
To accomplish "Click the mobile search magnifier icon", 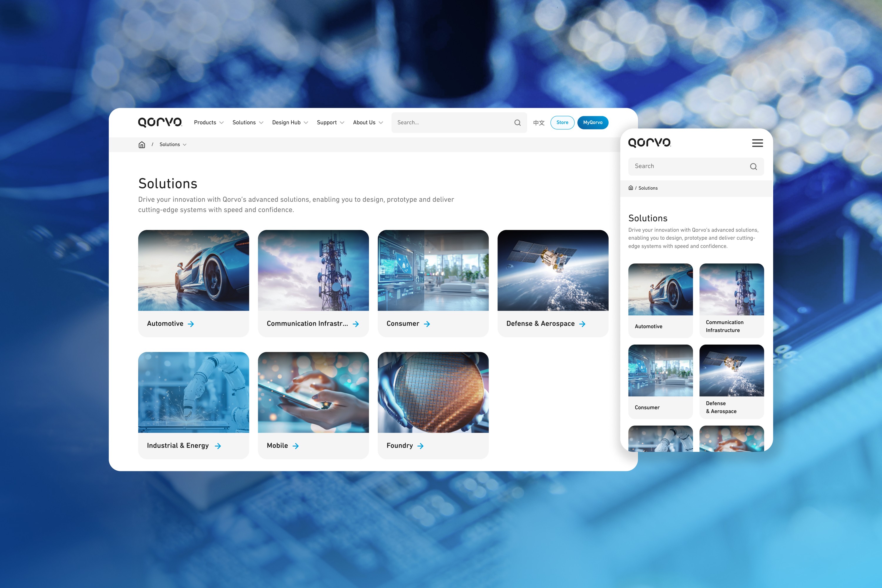I will point(753,166).
